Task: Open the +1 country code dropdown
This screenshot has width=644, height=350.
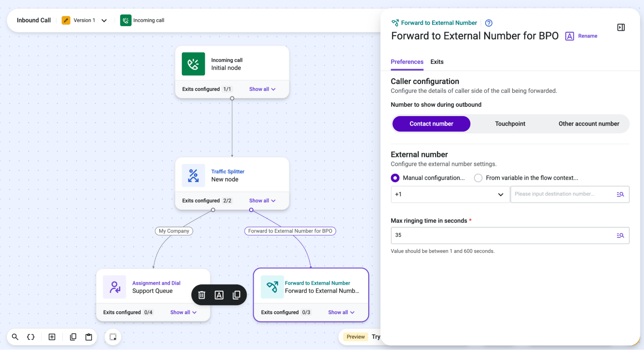Action: point(450,194)
